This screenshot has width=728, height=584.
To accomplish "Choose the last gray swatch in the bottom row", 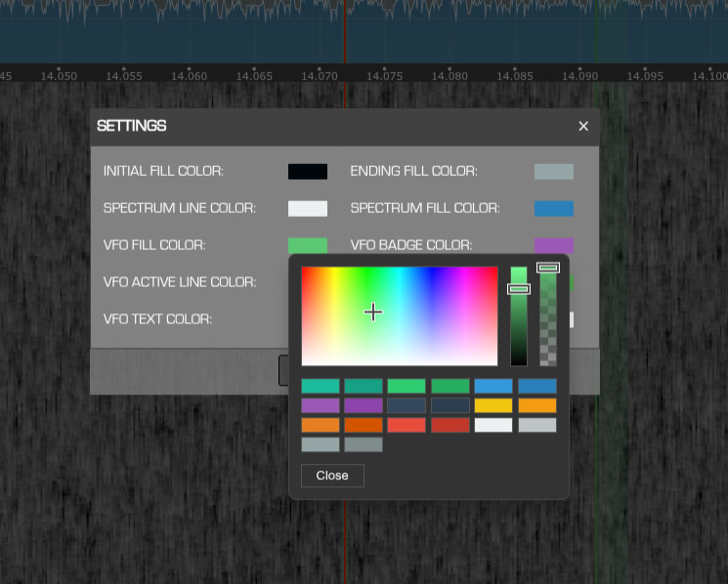I will pyautogui.click(x=364, y=444).
